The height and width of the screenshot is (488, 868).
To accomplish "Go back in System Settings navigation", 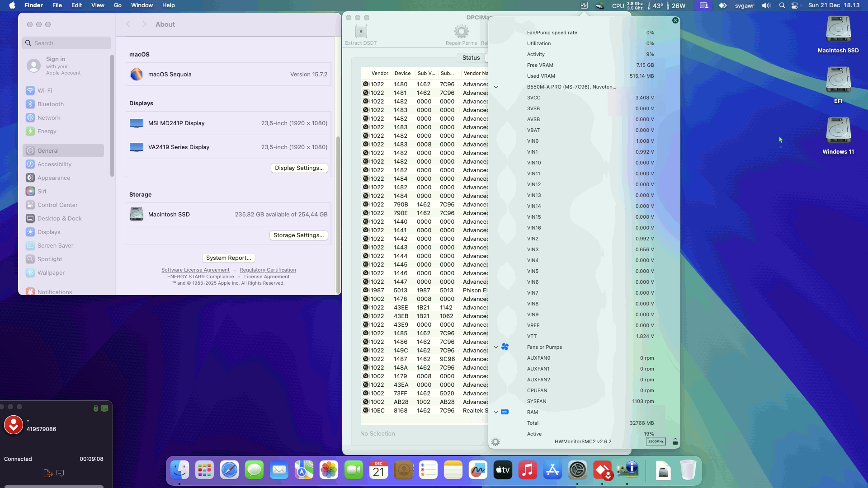I will tap(128, 24).
